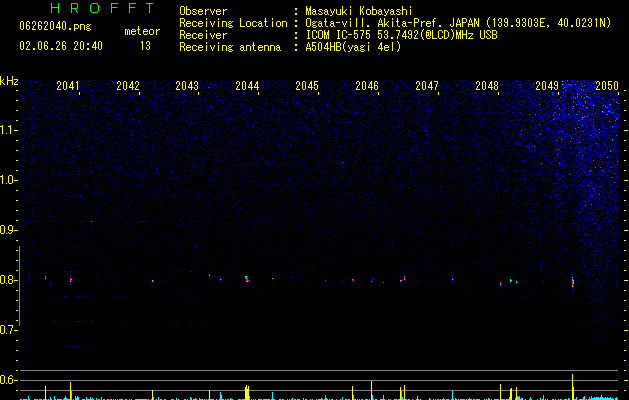Click the 1.1 kHz frequency axis label
Image resolution: width=629 pixels, height=400 pixels.
tap(9, 130)
